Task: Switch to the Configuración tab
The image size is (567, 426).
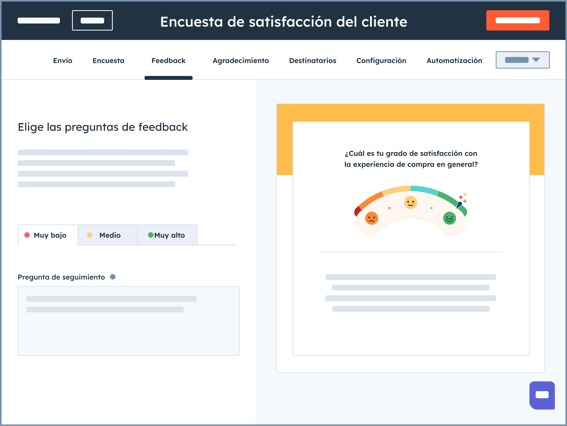Action: (381, 61)
